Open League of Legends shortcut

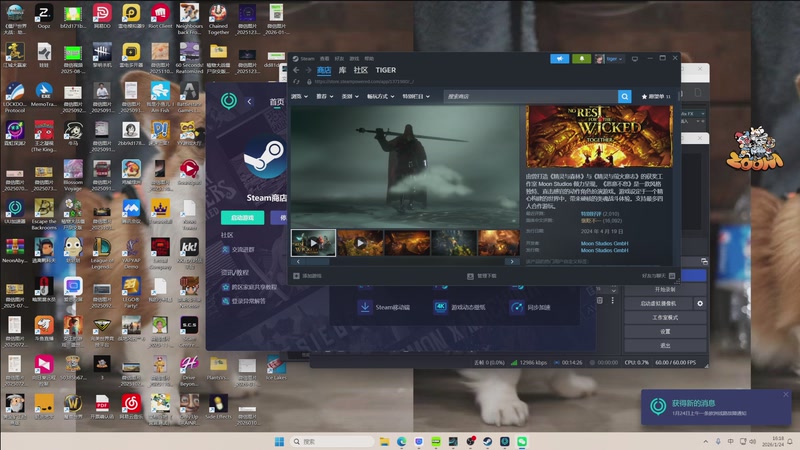(x=102, y=254)
